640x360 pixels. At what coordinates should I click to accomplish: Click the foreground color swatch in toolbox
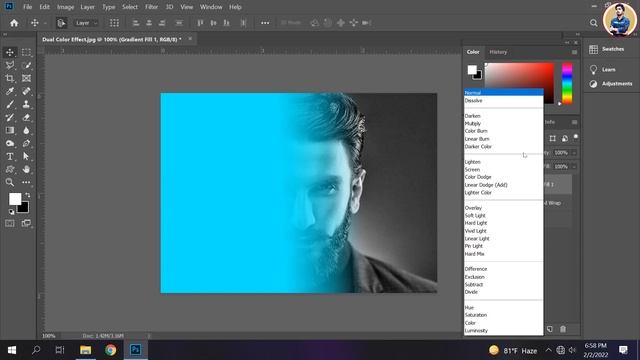pos(14,199)
